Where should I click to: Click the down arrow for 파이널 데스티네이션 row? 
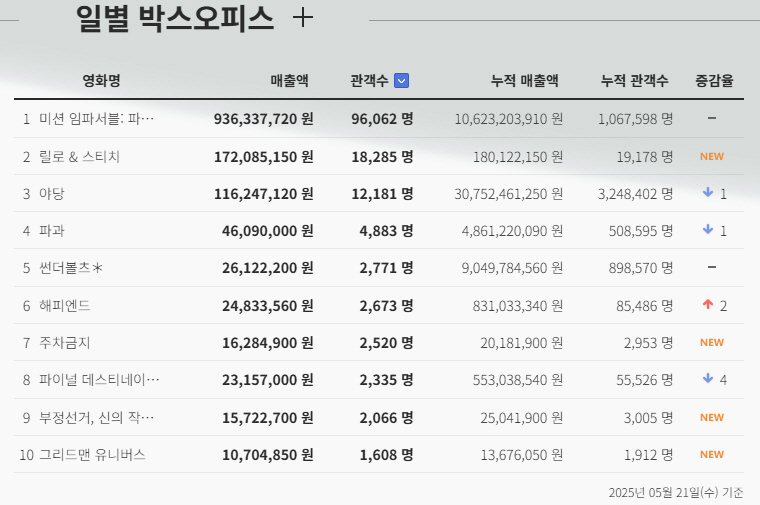708,379
